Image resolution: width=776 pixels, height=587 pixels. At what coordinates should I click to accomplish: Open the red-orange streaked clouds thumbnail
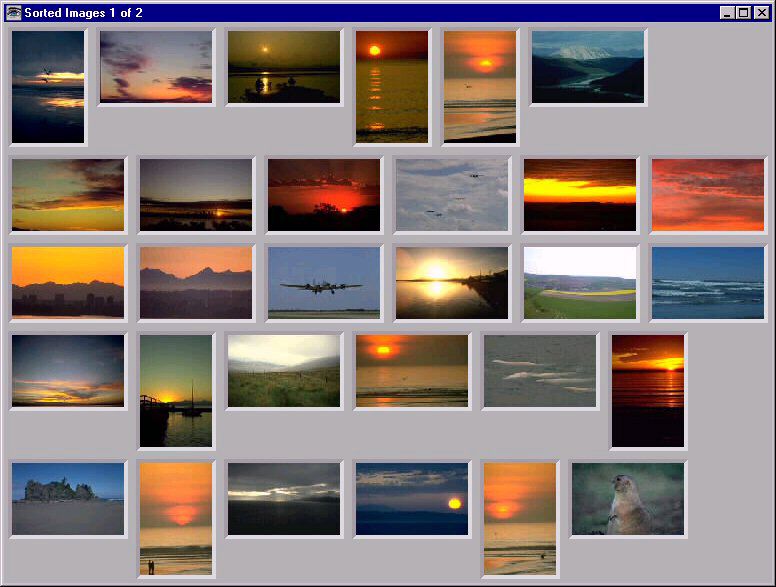[708, 195]
